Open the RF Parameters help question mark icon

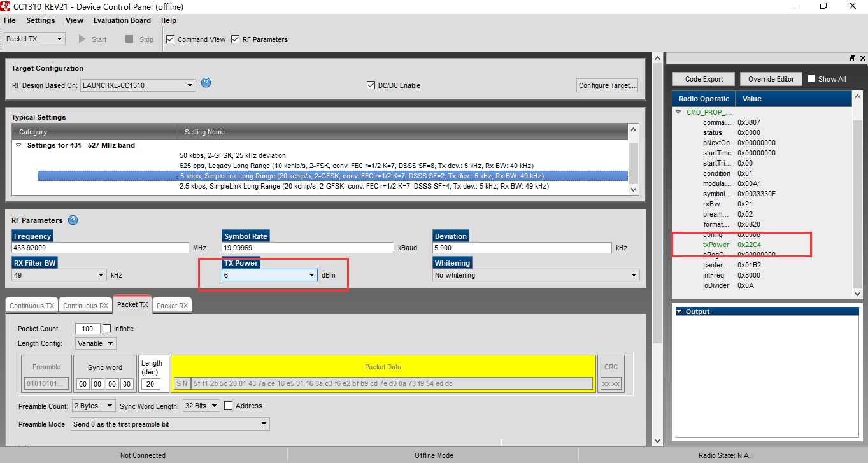73,220
